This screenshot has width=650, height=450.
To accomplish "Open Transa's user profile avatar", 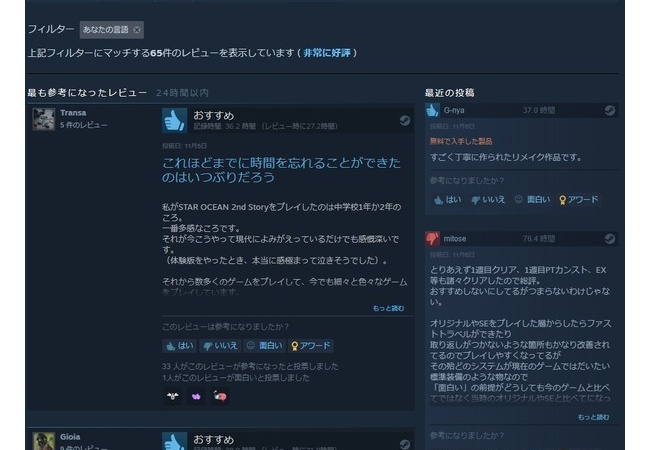I will pyautogui.click(x=44, y=119).
